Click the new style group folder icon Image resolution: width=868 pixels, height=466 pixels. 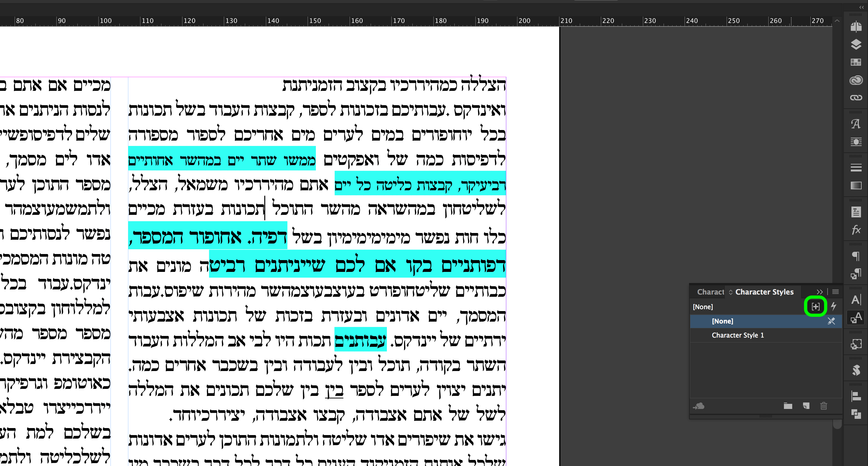788,406
